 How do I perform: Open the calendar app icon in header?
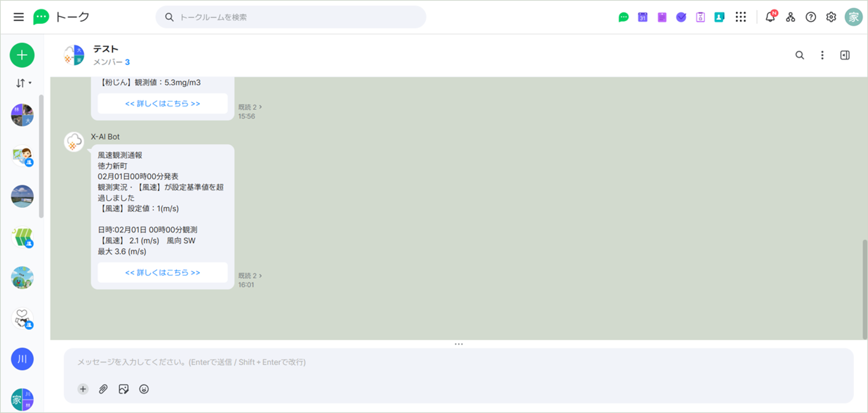[x=642, y=17]
